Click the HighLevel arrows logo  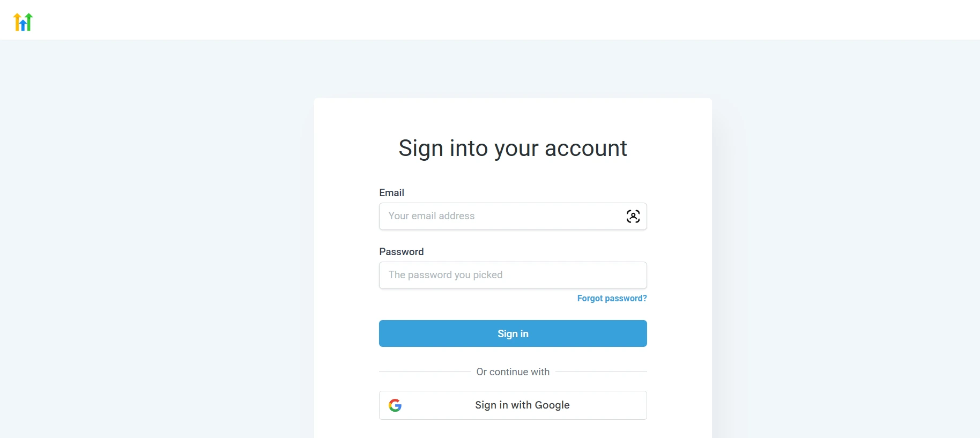point(23,22)
